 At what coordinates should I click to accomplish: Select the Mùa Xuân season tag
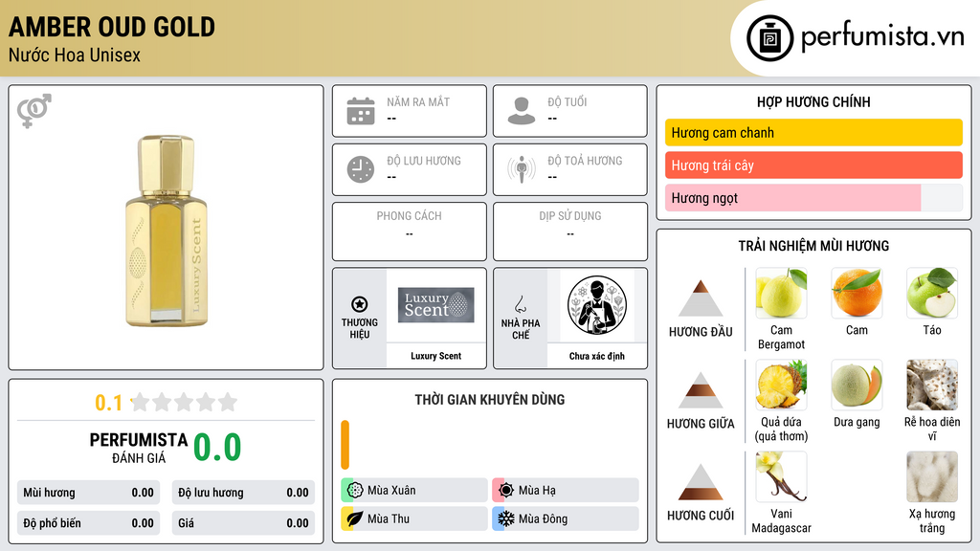point(414,491)
